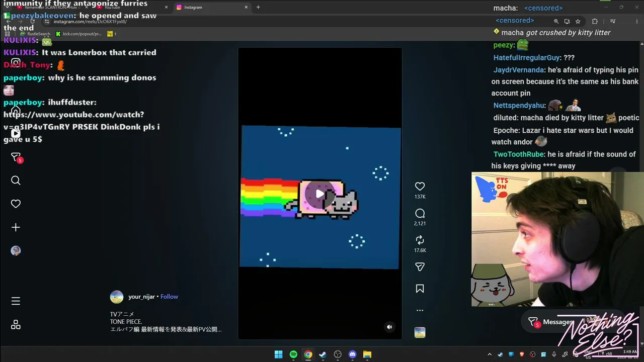Screen dimensions: 644x362
Task: Open the Windows Start menu
Action: pyautogui.click(x=278, y=354)
